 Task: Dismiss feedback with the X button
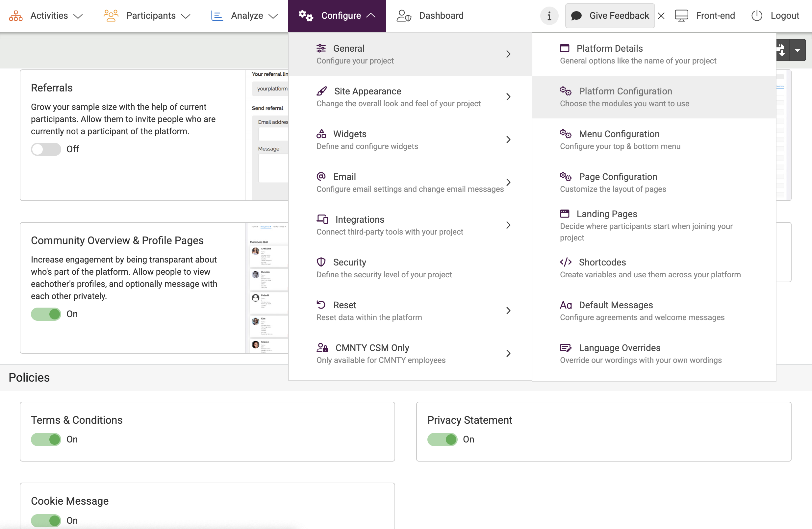pyautogui.click(x=661, y=16)
